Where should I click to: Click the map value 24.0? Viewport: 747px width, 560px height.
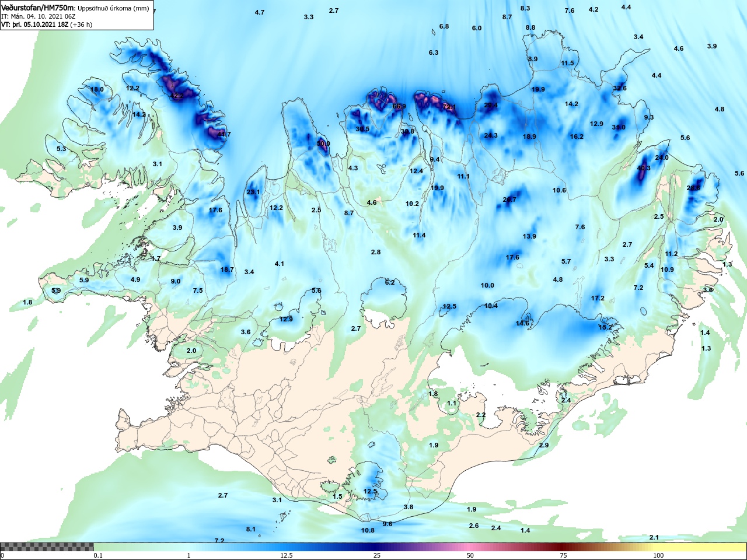[x=662, y=157]
